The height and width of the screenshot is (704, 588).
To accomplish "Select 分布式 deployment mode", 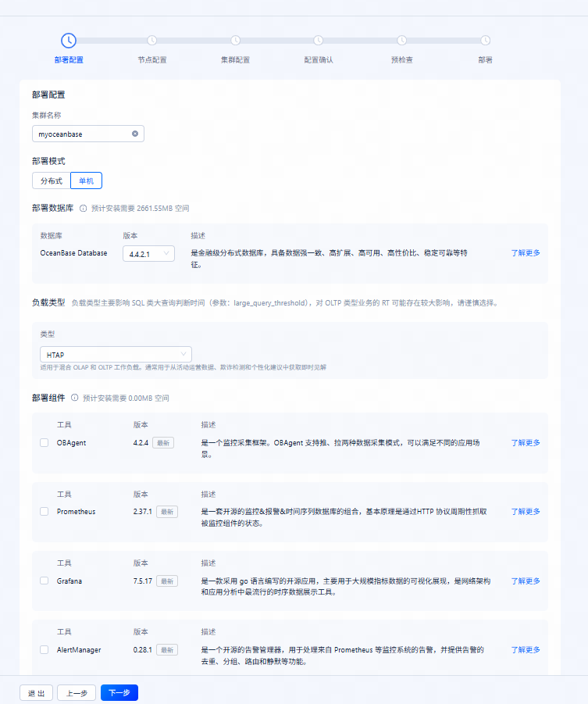I will tap(52, 180).
